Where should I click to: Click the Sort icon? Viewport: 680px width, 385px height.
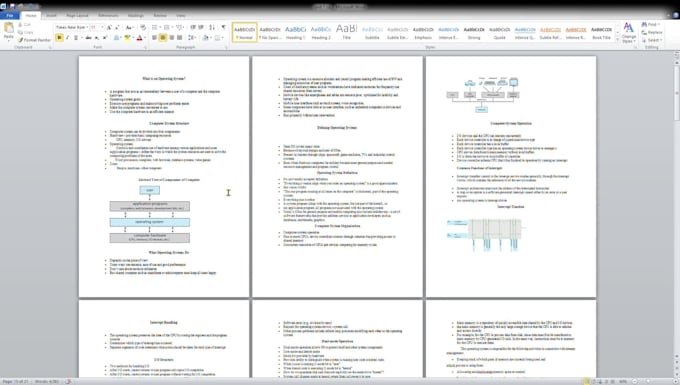pos(212,27)
